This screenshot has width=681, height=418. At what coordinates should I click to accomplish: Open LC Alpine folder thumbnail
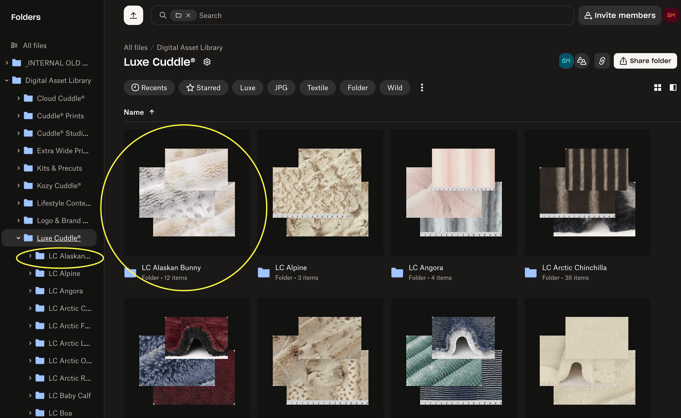(x=321, y=192)
